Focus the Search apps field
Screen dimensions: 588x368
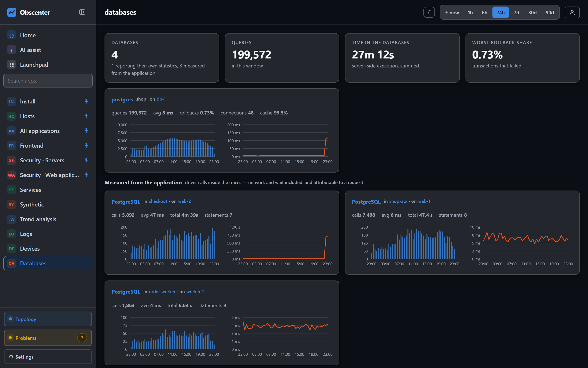click(x=48, y=81)
